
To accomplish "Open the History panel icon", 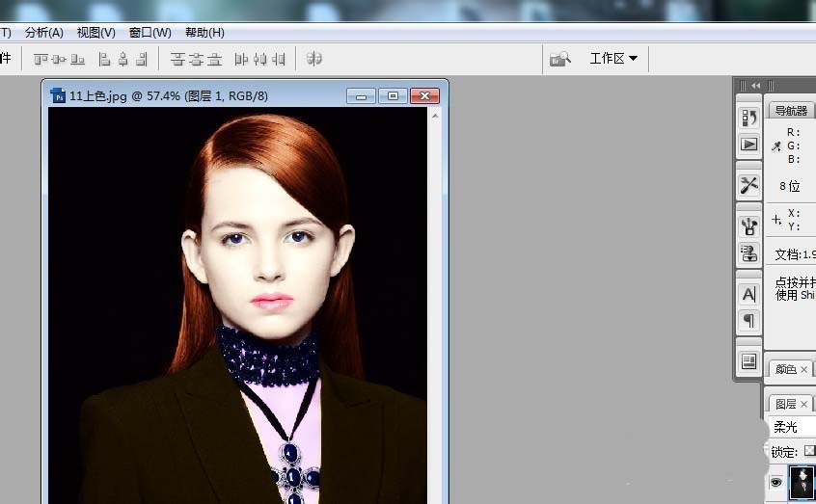I will tap(748, 119).
